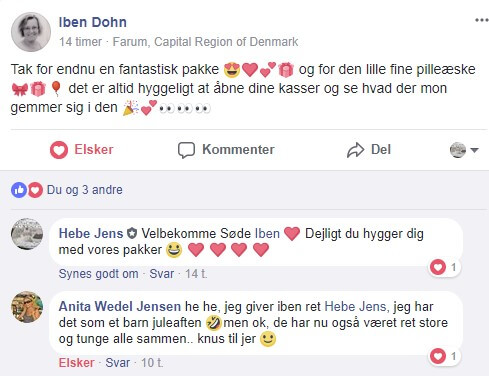Toggle 'Synes godt om' on Hebe Jens' comment
Image resolution: width=489 pixels, height=376 pixels.
coord(98,274)
